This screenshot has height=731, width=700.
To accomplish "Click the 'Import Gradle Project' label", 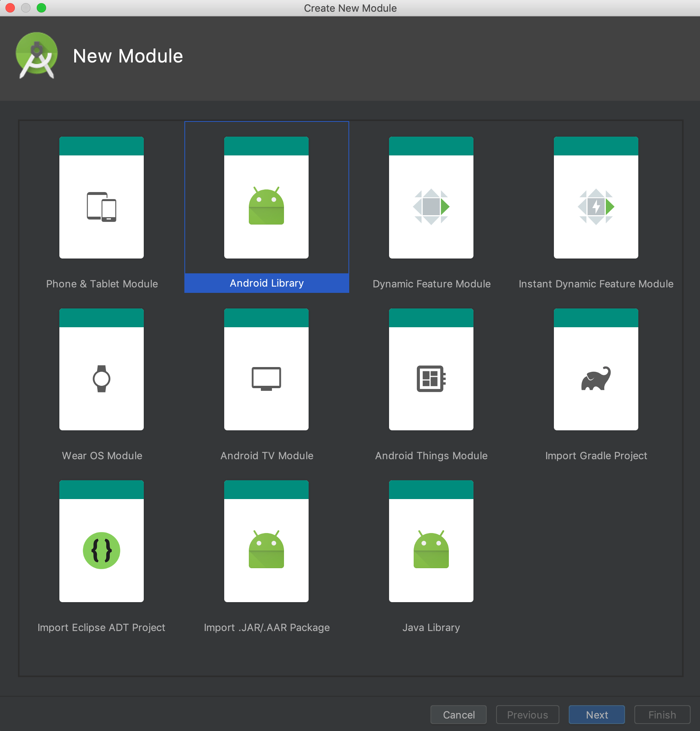I will coord(596,456).
